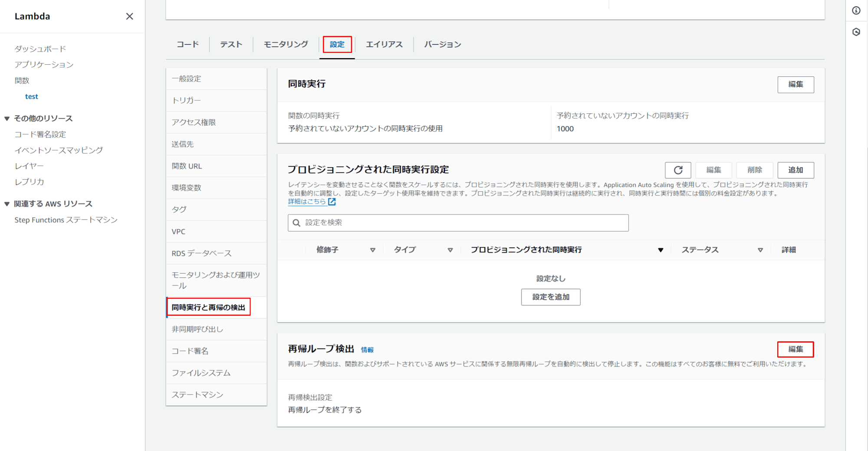Open アクセス権限 in settings menu

[216, 122]
